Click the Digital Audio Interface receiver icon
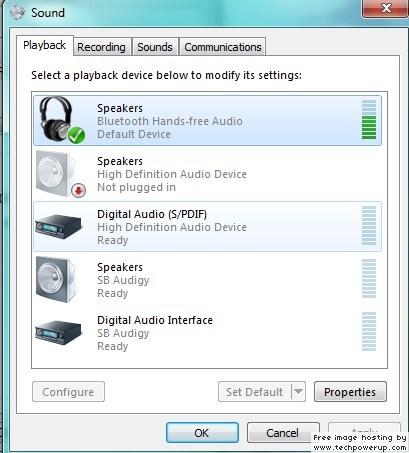 tap(58, 332)
